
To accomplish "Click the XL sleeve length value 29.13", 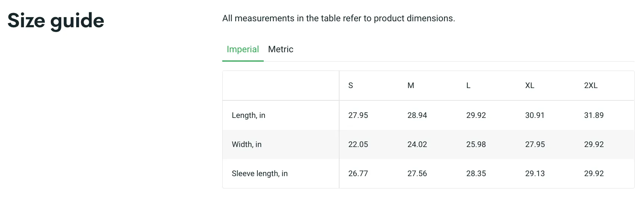I will point(535,174).
